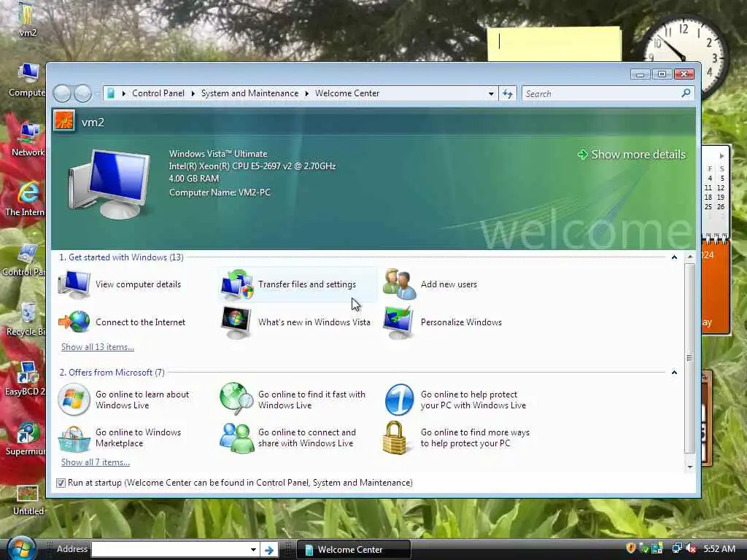Click the security shield tray icon
The width and height of the screenshot is (747, 560).
coord(631,548)
